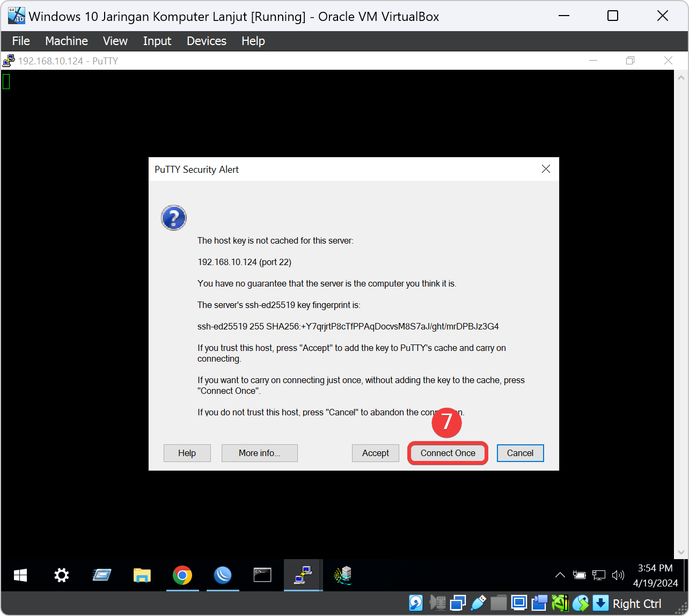Restore down the PuTTY window
The width and height of the screenshot is (689, 616).
(631, 61)
